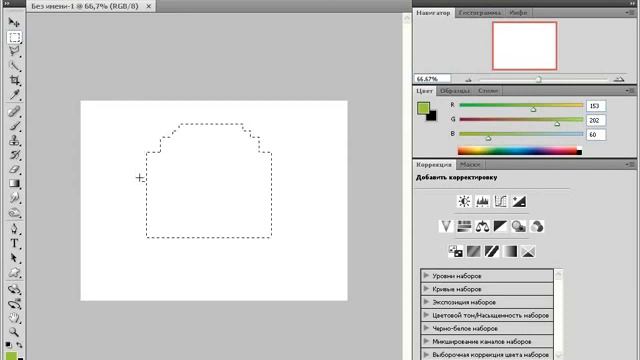The height and width of the screenshot is (360, 640).
Task: Switch to the Маски tab
Action: 470,164
